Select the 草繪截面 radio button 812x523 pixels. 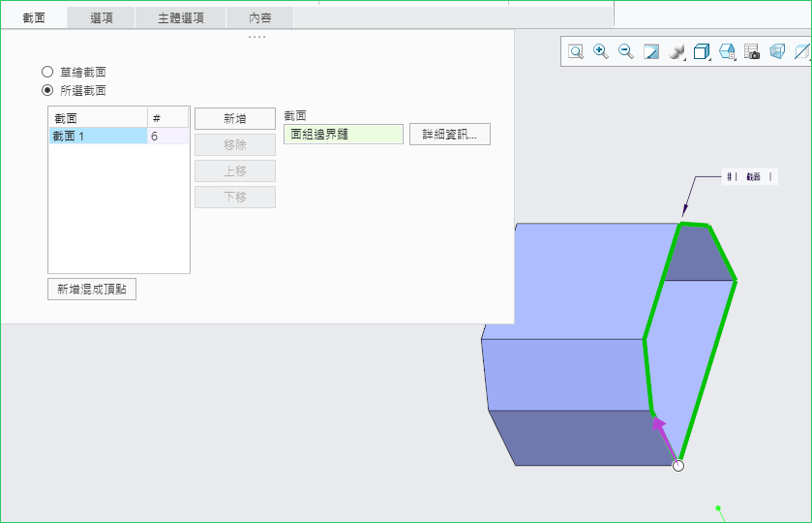point(47,72)
